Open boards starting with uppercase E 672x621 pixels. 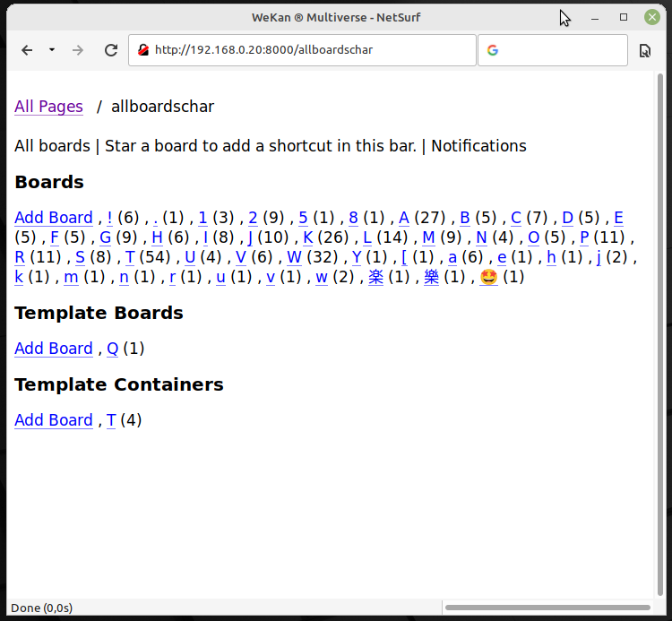(618, 217)
